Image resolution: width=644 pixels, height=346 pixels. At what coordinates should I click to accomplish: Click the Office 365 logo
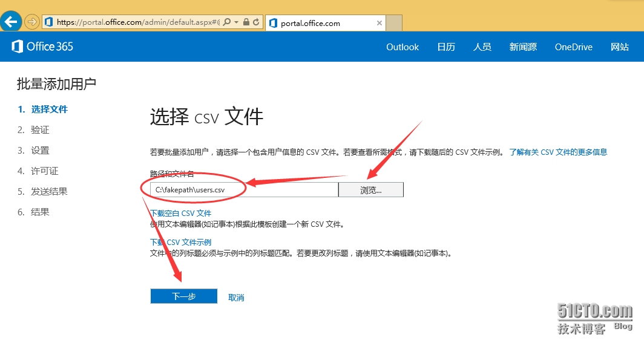42,47
